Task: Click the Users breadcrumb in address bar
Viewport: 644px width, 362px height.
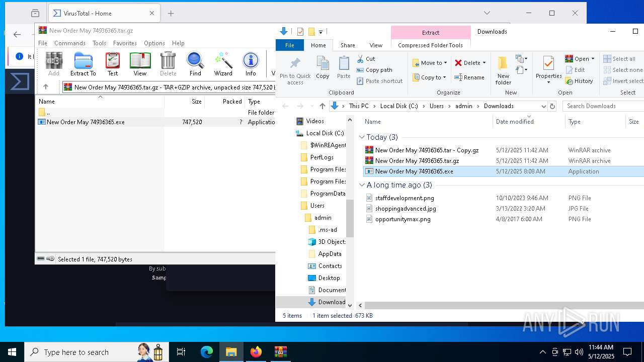Action: tap(437, 106)
